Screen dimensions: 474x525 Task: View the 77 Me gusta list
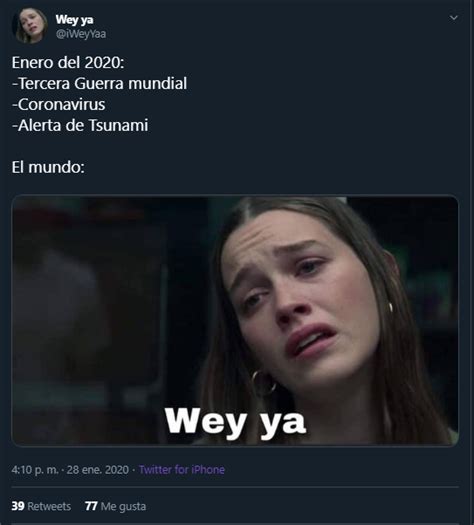[x=115, y=506]
